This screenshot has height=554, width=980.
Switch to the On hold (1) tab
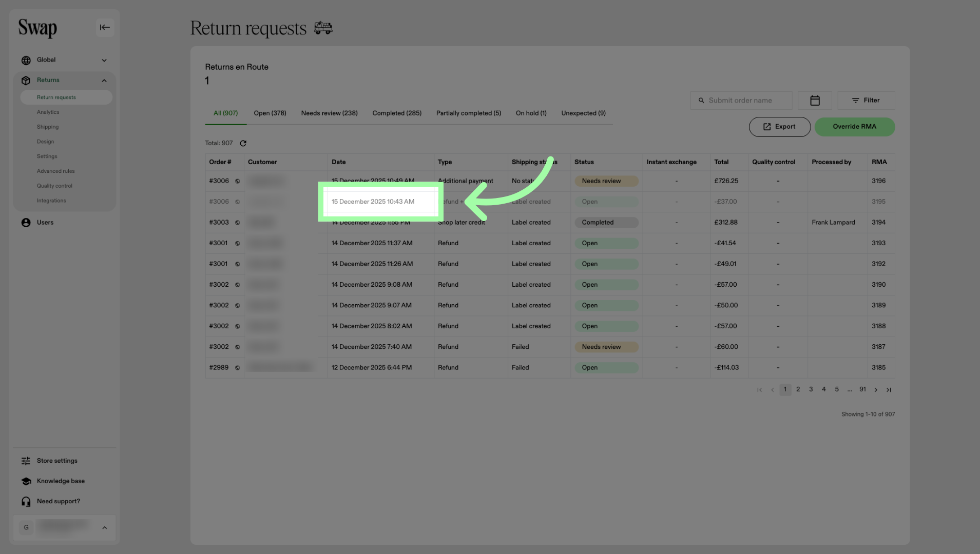pos(531,113)
